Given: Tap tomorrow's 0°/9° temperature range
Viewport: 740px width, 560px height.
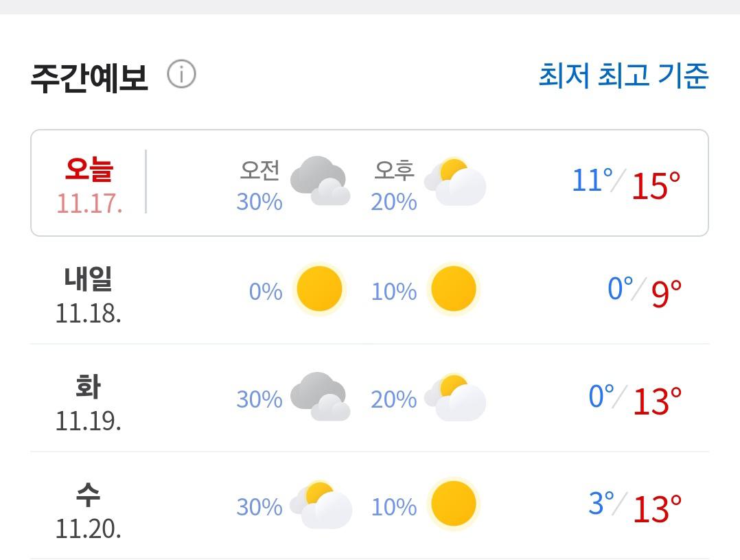Looking at the screenshot, I should pyautogui.click(x=645, y=291).
